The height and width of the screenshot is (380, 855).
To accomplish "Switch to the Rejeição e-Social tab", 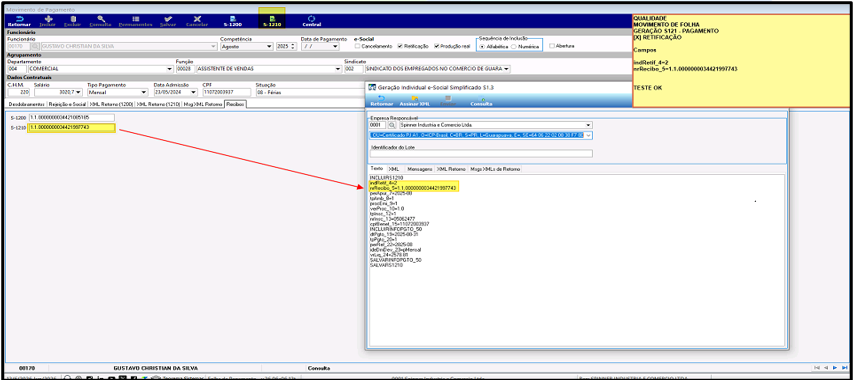I will pos(67,104).
